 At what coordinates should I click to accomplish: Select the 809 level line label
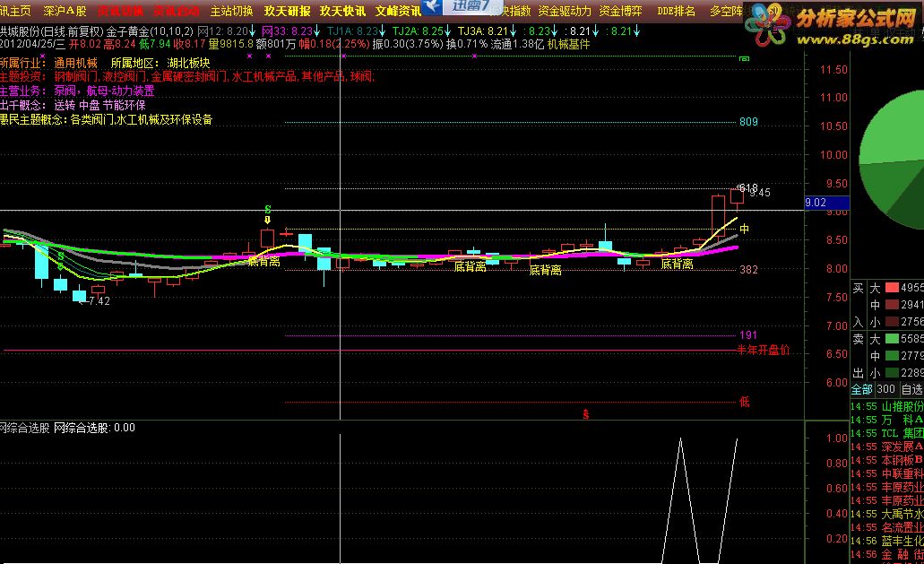click(748, 122)
